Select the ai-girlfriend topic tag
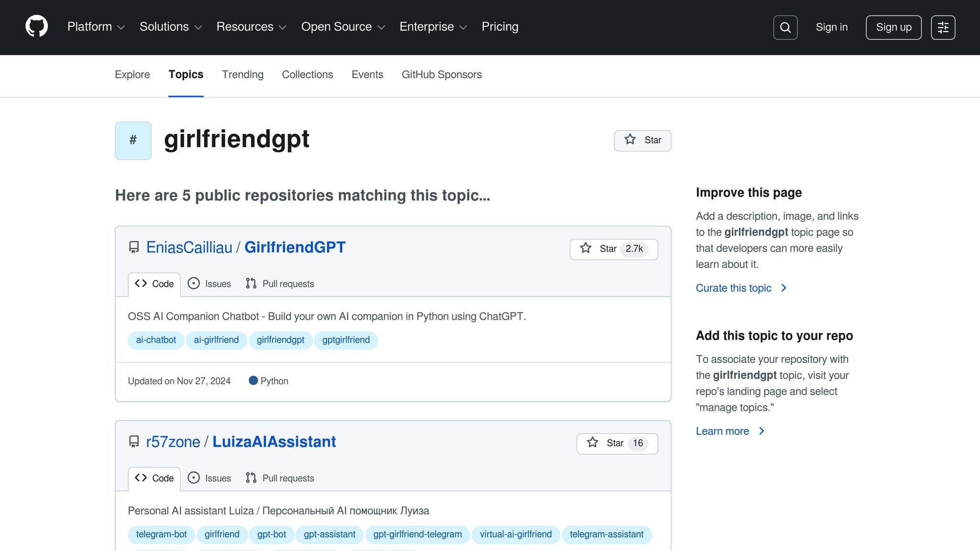Screen dimensions: 980x551 click(x=216, y=340)
